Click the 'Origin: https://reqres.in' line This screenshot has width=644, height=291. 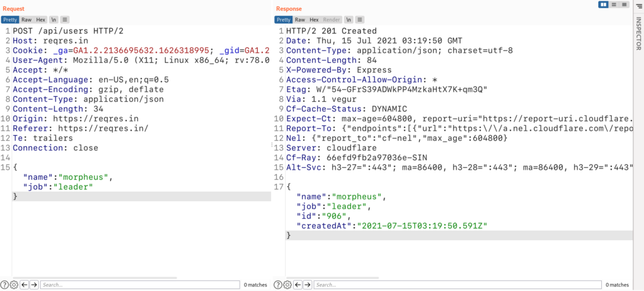pos(75,119)
